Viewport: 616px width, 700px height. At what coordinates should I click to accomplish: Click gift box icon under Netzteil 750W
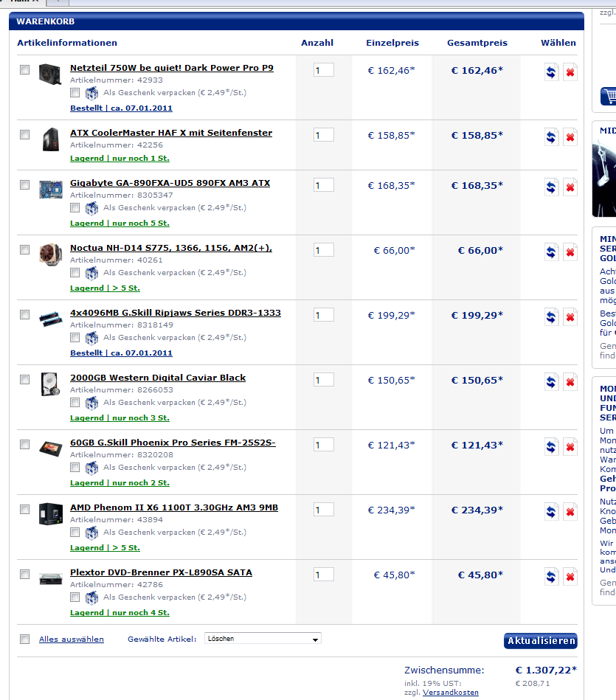(x=91, y=93)
